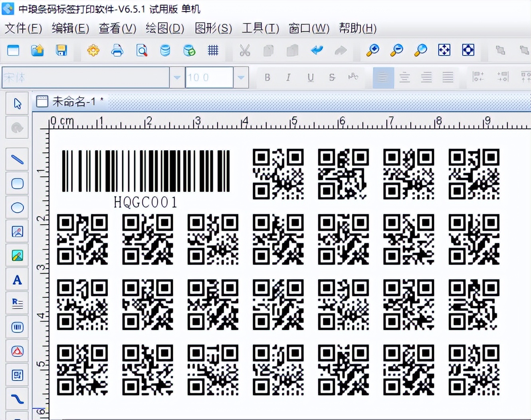
Task: Click the plain magnifier zoom icon
Action: point(420,50)
